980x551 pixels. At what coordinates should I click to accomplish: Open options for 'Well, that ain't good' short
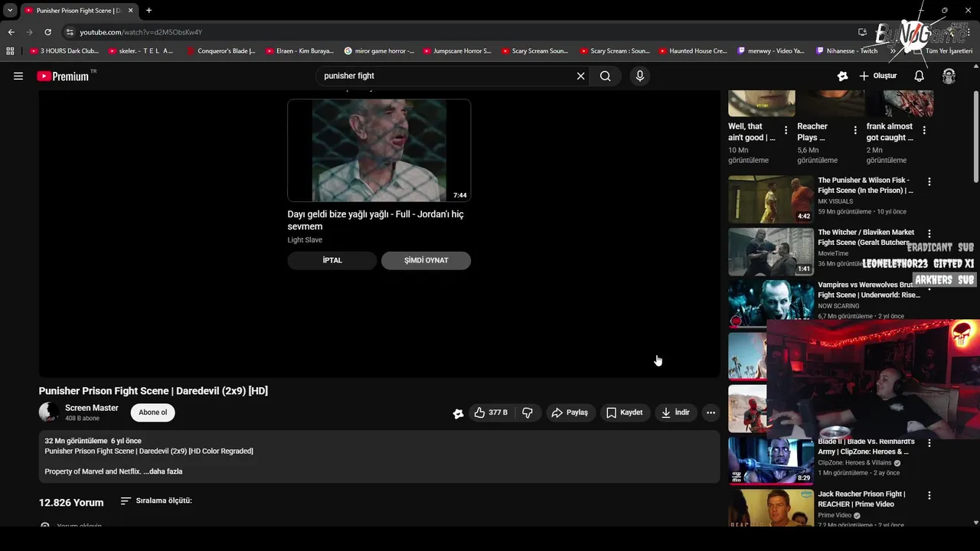pos(786,130)
